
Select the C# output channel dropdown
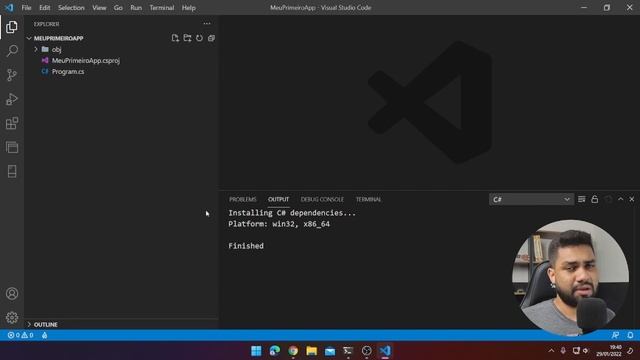coord(531,199)
